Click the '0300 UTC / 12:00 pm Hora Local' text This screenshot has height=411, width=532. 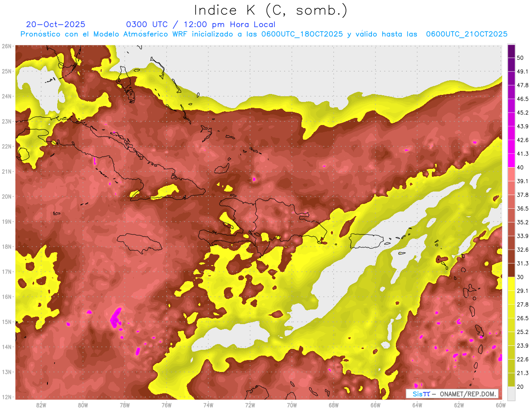[201, 24]
